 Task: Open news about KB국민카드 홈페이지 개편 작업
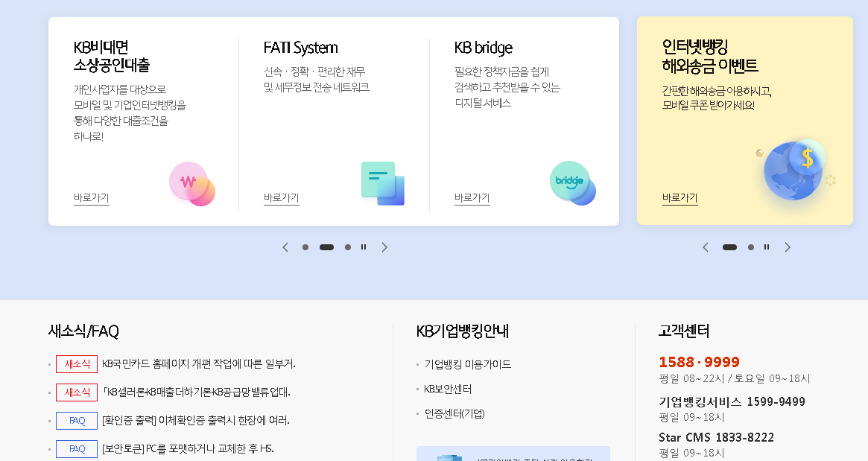pyautogui.click(x=199, y=363)
